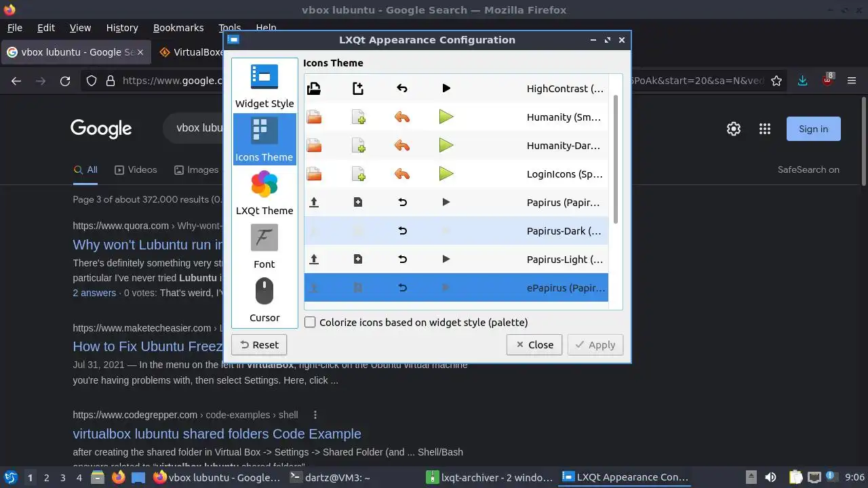Select the Papirus (Papir… icon theme
868x488 pixels.
click(x=456, y=203)
